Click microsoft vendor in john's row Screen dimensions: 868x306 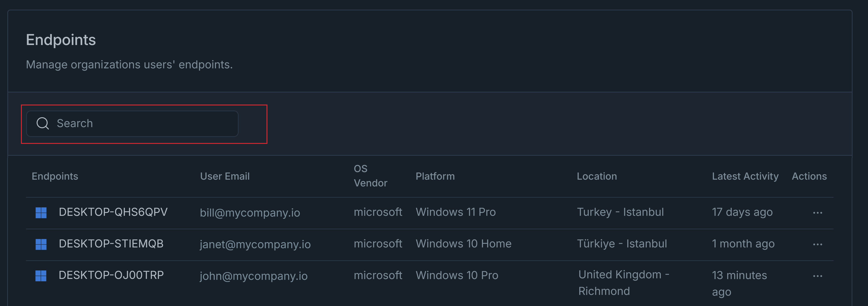coord(378,275)
